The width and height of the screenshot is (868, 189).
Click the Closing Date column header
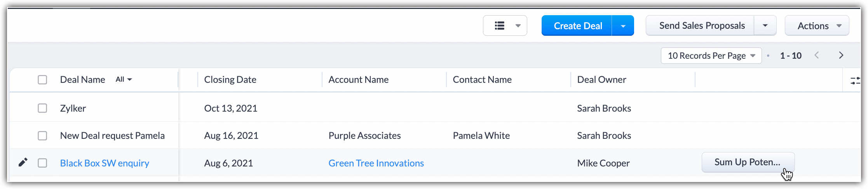click(x=230, y=80)
